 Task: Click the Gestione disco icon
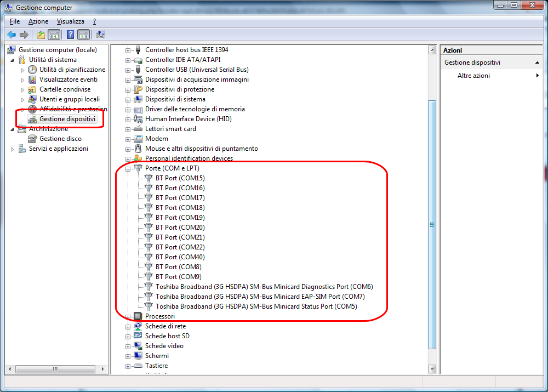coord(32,139)
